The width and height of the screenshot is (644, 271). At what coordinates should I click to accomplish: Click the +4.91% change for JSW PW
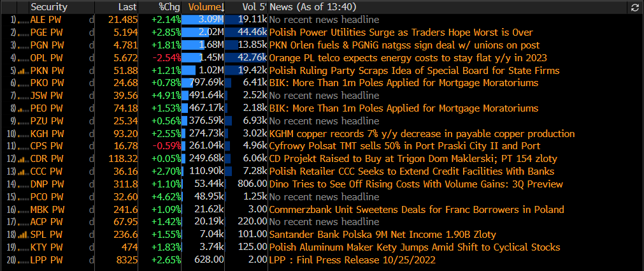click(x=166, y=96)
